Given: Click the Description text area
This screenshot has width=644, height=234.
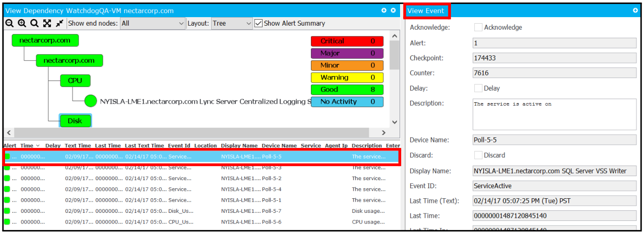Looking at the screenshot, I should tap(554, 114).
